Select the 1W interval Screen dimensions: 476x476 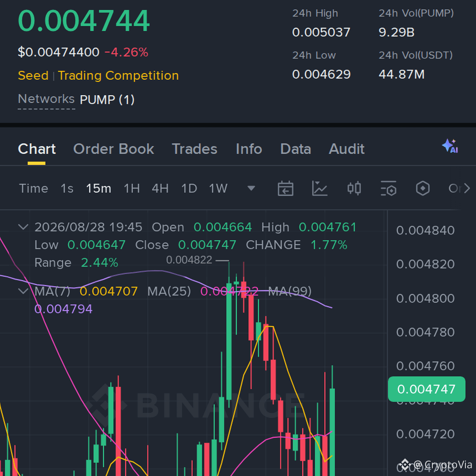(218, 189)
